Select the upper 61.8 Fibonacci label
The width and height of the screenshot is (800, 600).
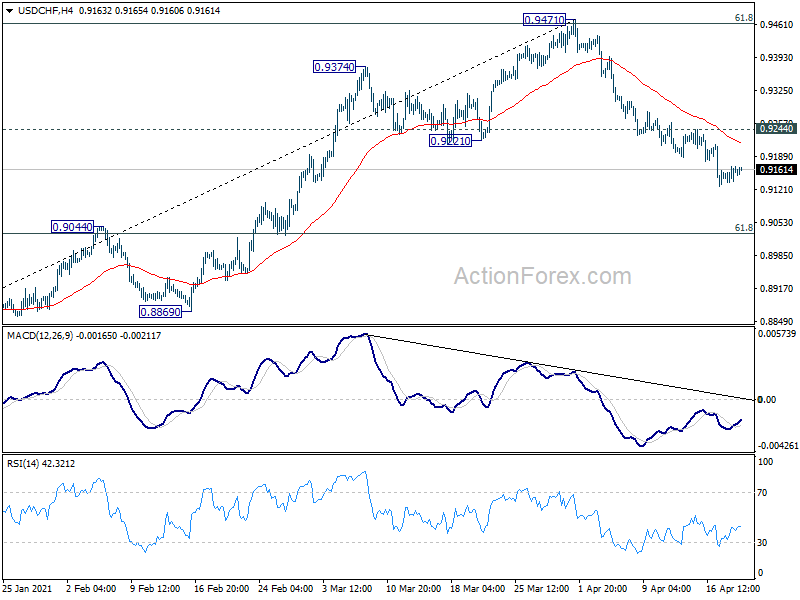pyautogui.click(x=743, y=18)
